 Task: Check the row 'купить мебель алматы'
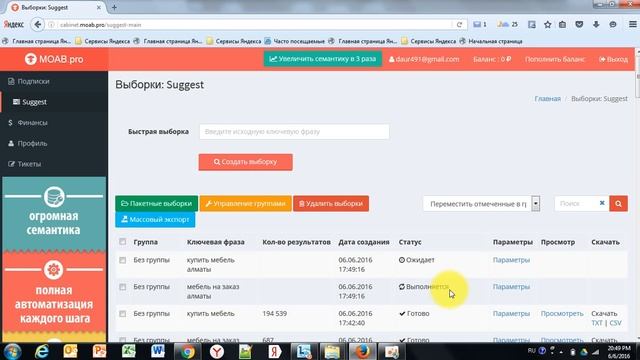coord(122,260)
